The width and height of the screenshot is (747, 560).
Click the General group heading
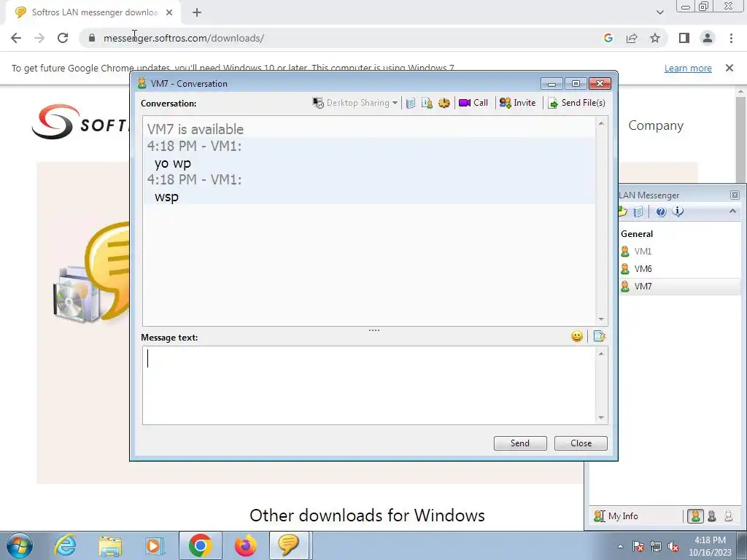coord(637,234)
